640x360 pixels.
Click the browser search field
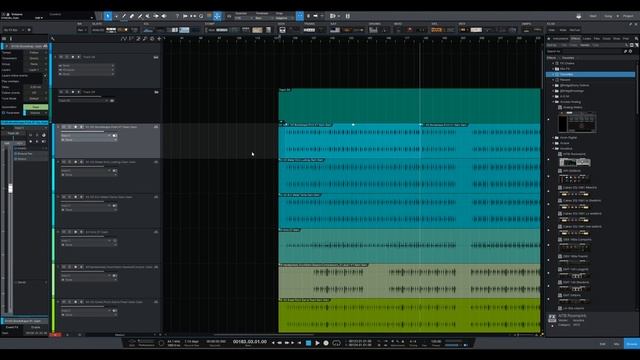pyautogui.click(x=592, y=51)
